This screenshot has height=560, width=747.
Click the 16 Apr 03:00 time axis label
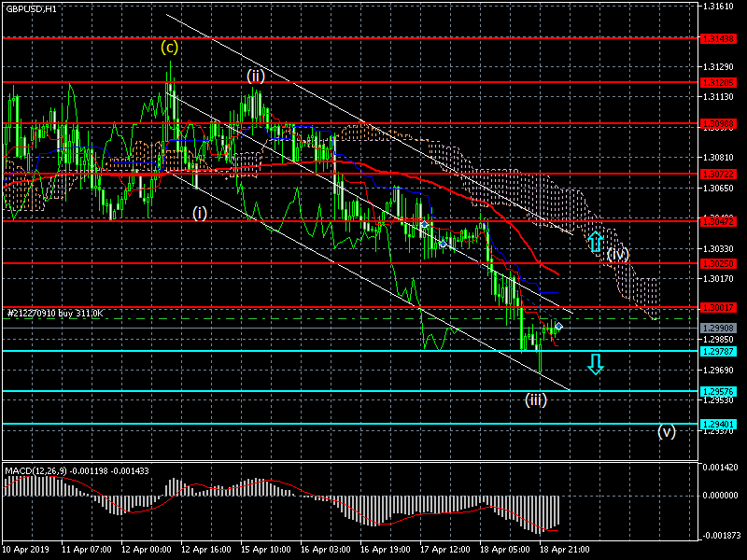tap(325, 550)
